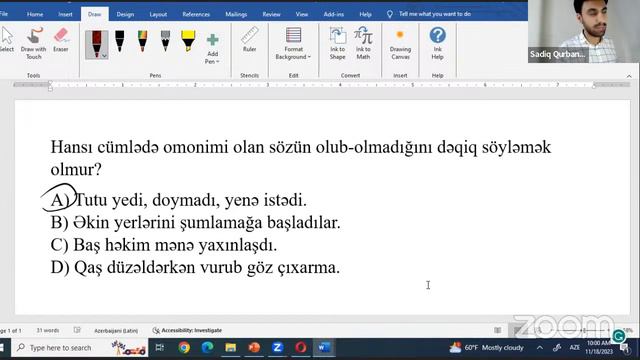Switch to the References tab
This screenshot has width=640, height=360.
click(x=196, y=14)
